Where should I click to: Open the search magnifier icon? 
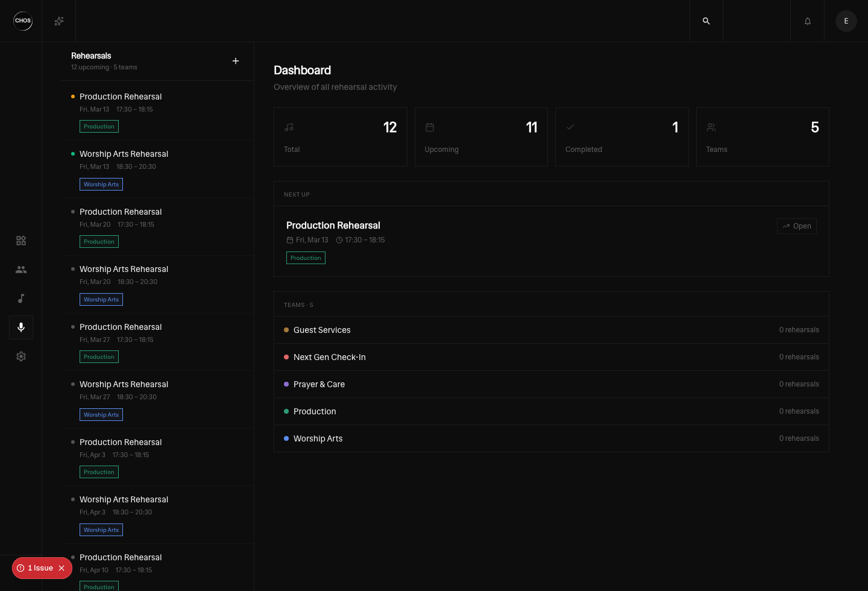(706, 21)
